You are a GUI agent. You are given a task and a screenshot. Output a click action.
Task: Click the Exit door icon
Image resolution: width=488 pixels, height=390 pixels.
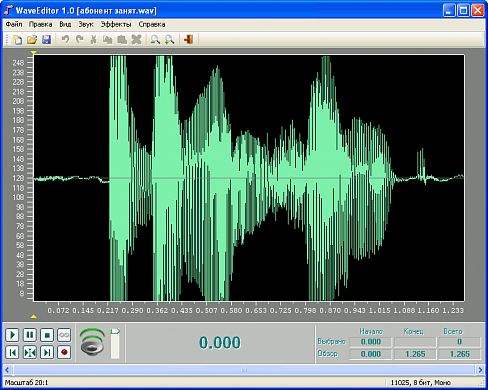point(188,40)
